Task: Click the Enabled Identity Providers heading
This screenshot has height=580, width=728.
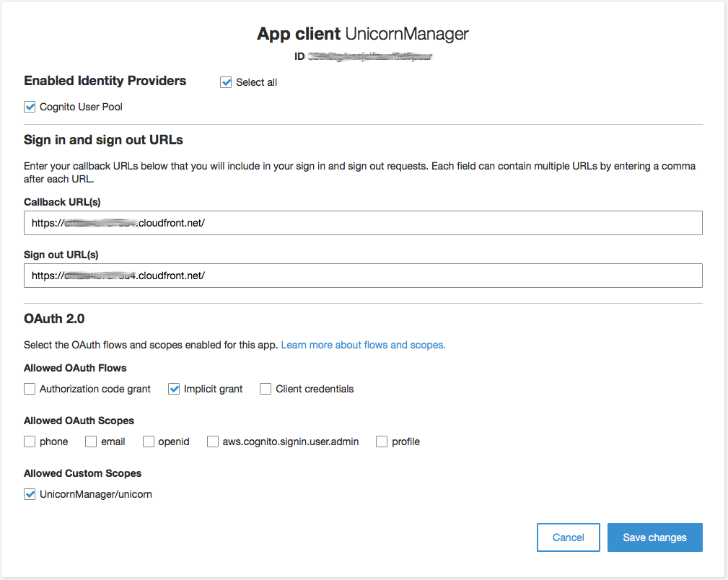Action: 105,81
